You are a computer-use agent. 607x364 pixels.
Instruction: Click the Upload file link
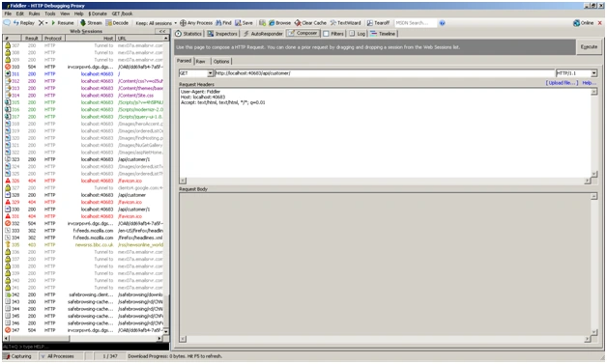(x=562, y=83)
